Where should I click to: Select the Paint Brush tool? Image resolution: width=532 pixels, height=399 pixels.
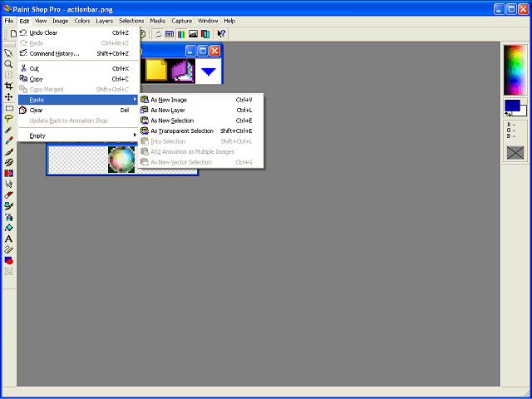[x=9, y=151]
